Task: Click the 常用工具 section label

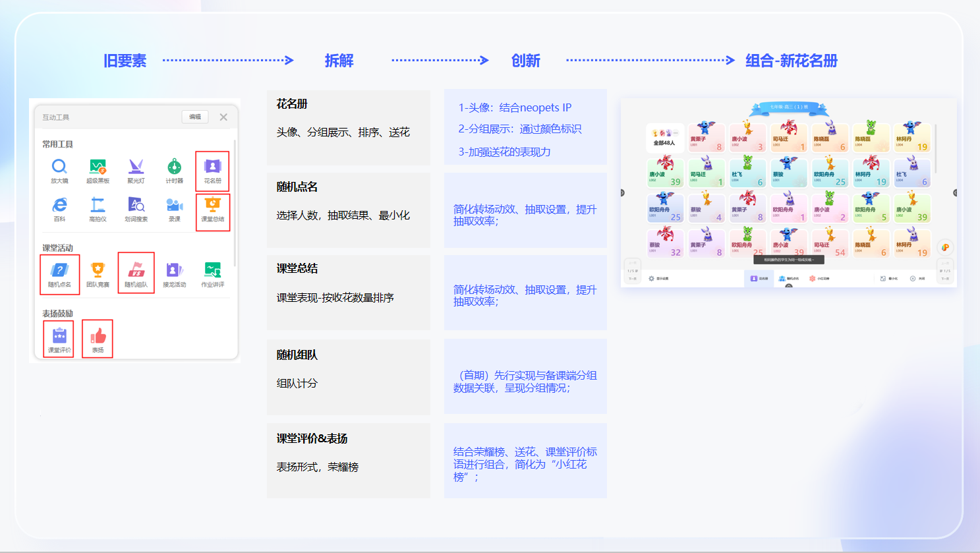Action: tap(57, 144)
